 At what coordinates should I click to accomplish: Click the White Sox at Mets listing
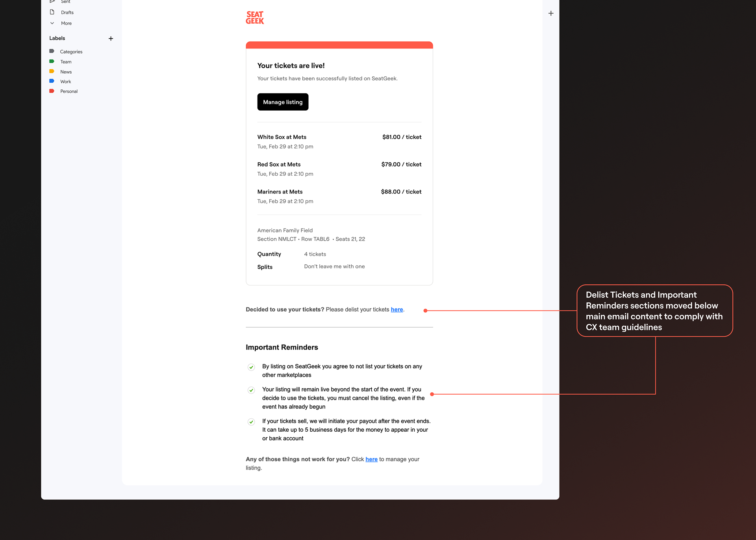282,137
